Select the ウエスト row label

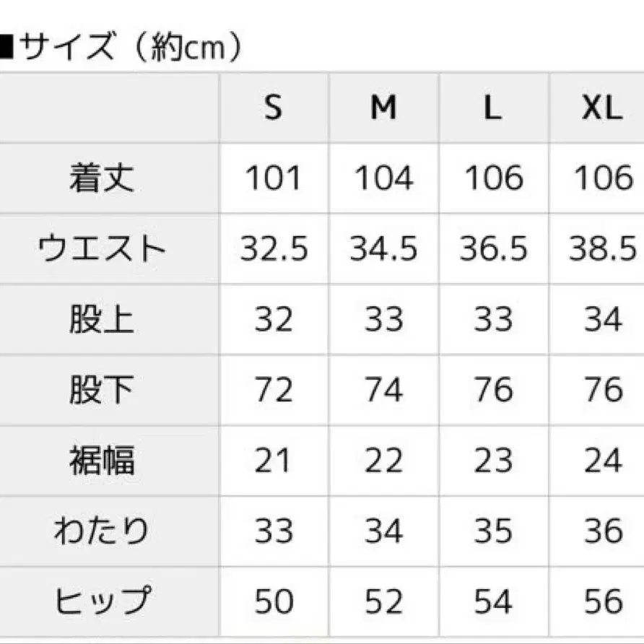[102, 249]
